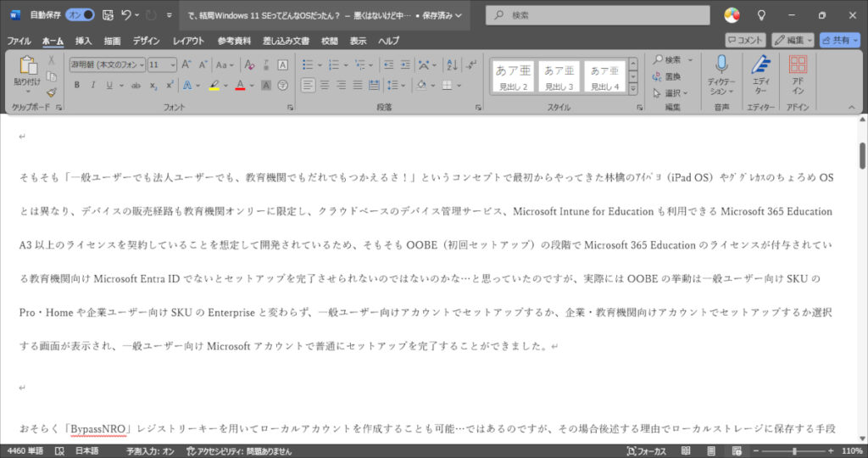Increase font size with the grow font icon
The width and height of the screenshot is (868, 458).
click(x=186, y=64)
